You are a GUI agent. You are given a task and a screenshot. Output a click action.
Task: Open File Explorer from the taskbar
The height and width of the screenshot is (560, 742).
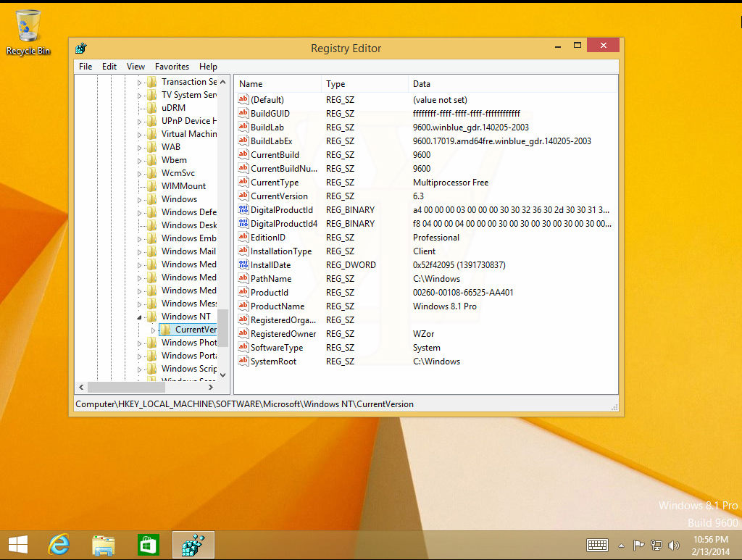tap(104, 545)
